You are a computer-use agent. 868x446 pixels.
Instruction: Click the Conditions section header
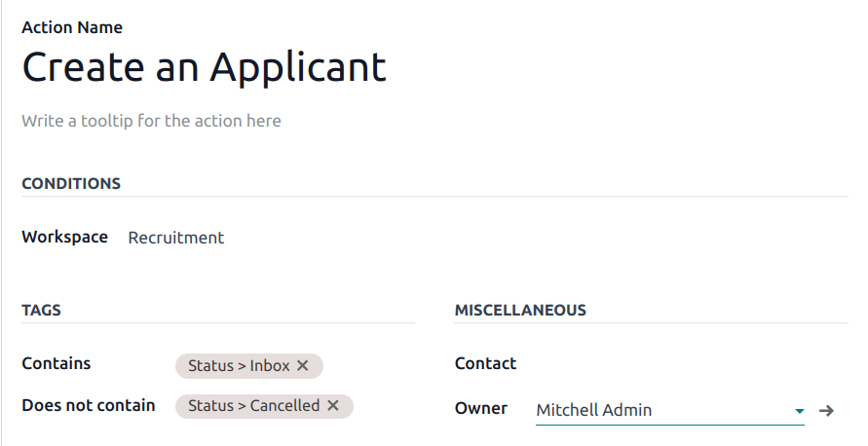pos(71,184)
